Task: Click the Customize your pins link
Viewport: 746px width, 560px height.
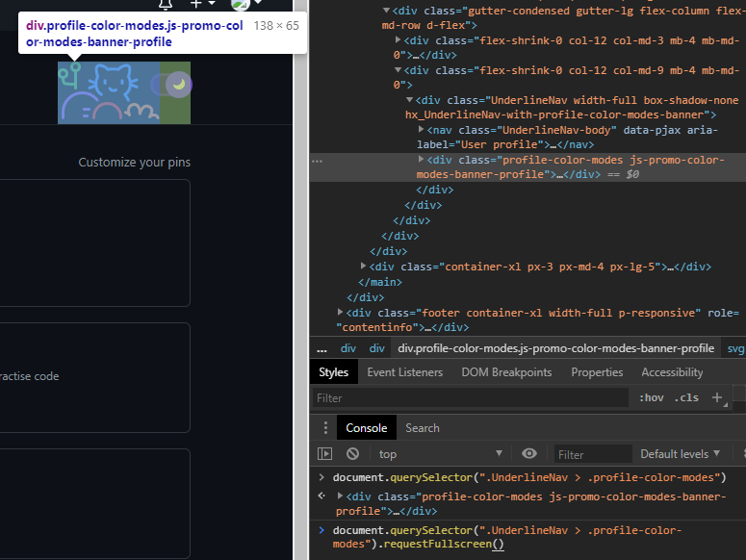Action: point(134,163)
